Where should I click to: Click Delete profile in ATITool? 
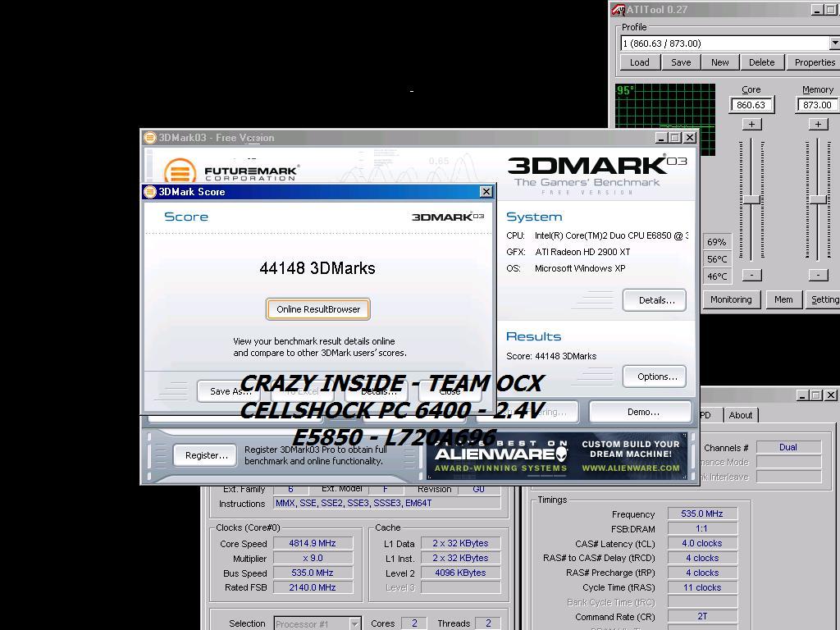click(x=762, y=62)
